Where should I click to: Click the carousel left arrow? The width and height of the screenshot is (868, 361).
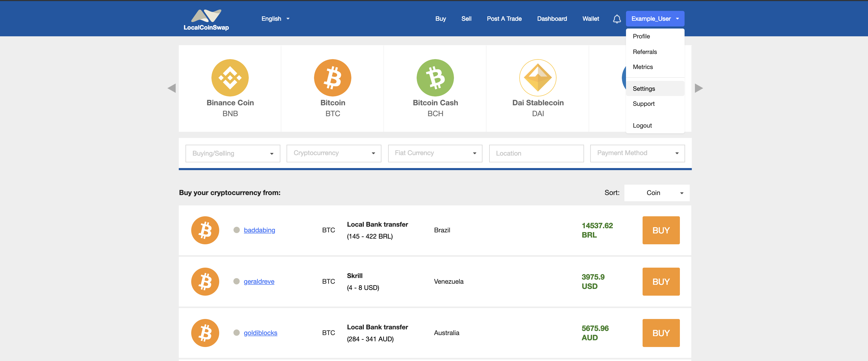coord(172,88)
